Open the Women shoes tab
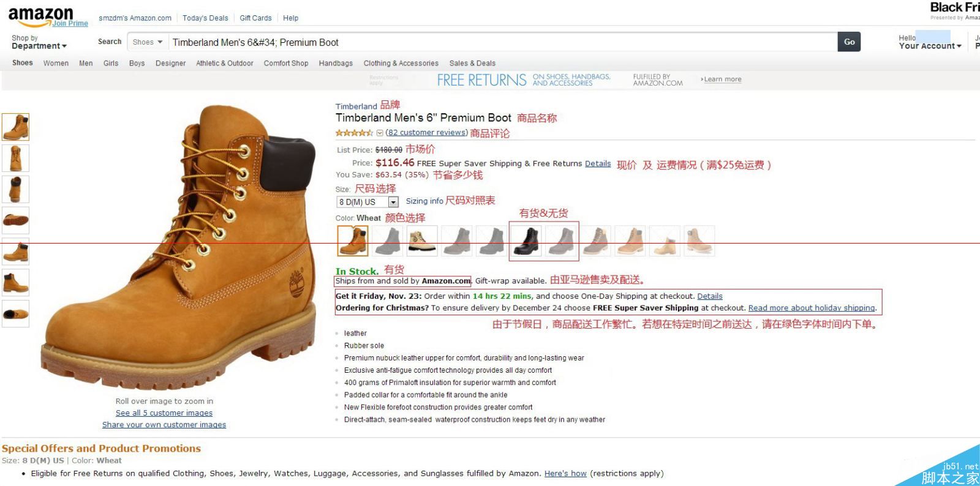Screen dimensions: 980x486 click(x=56, y=63)
